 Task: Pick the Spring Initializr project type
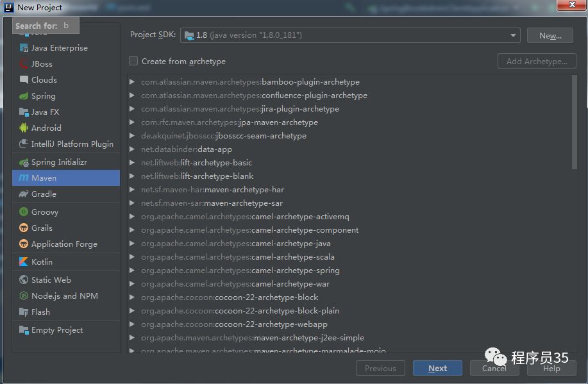point(66,162)
